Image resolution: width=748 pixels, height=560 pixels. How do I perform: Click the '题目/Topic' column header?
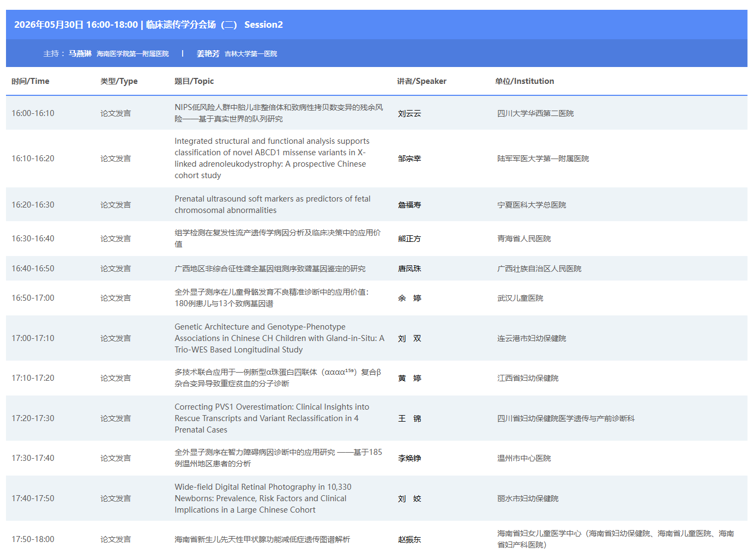pyautogui.click(x=194, y=81)
